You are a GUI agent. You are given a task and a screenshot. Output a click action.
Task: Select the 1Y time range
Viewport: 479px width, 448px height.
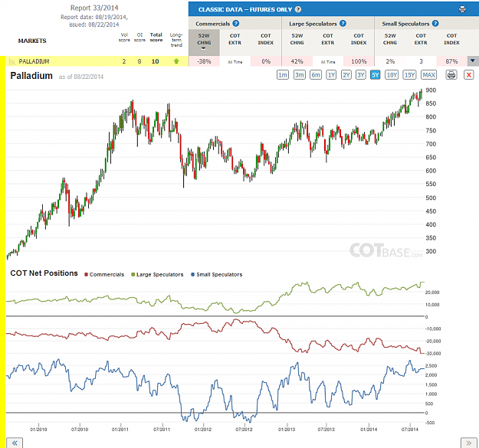tap(331, 75)
